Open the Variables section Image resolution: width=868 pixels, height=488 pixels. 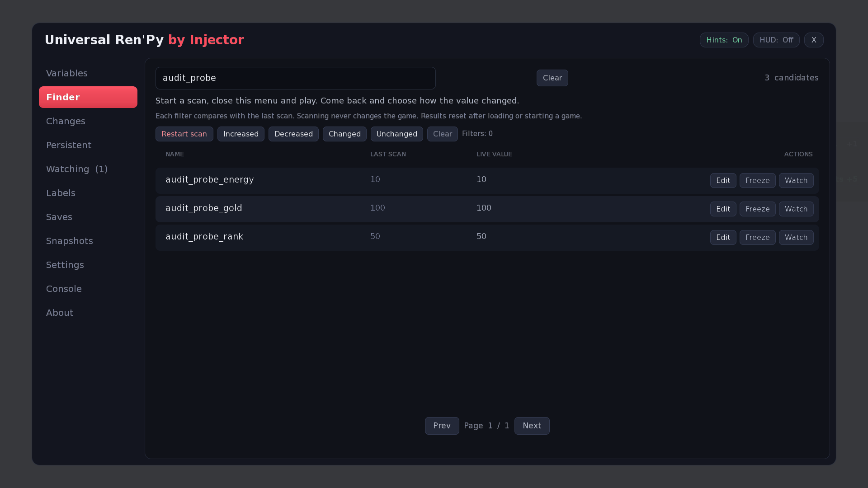coord(88,73)
